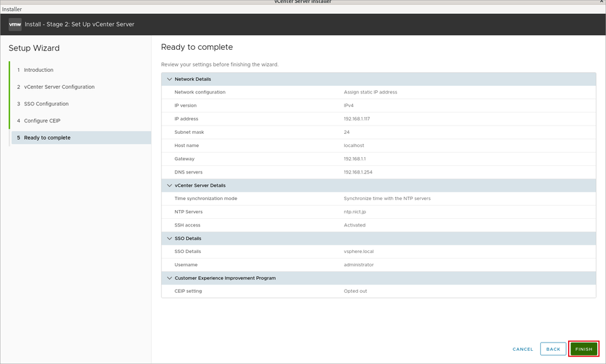Collapse the Network Details section

(169, 79)
